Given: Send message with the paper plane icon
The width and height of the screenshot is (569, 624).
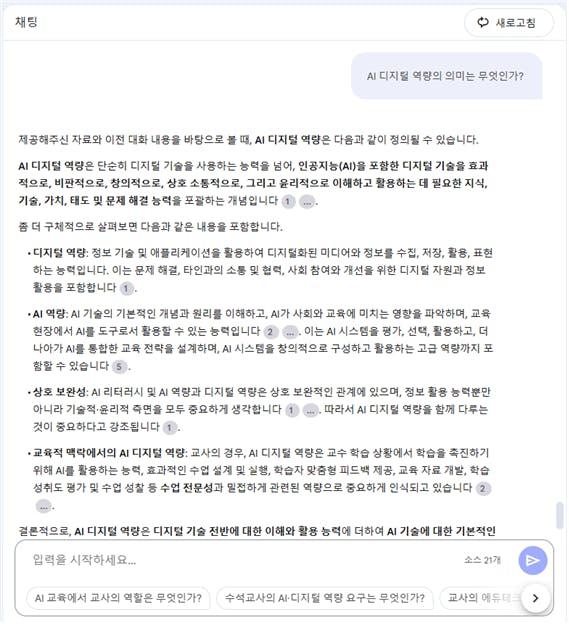Looking at the screenshot, I should pyautogui.click(x=532, y=560).
